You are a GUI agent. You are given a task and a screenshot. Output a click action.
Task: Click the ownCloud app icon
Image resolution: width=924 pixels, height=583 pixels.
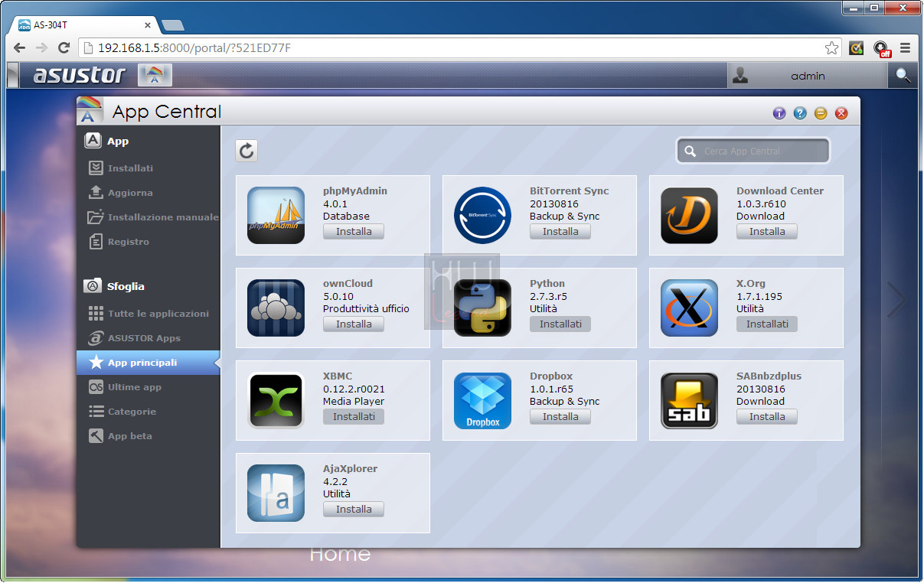[276, 308]
